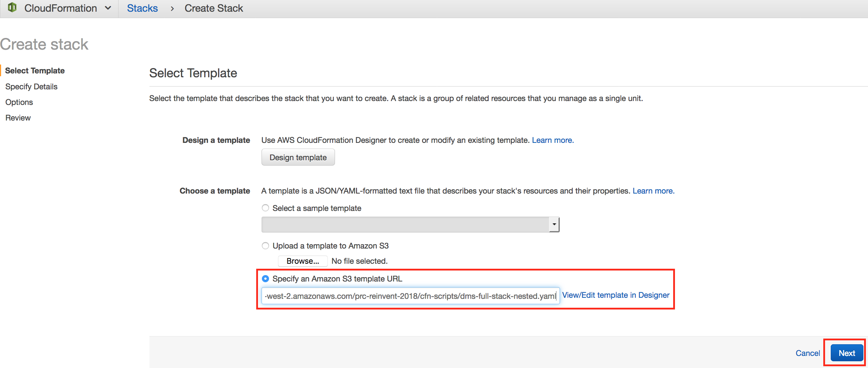Screen dimensions: 868x368
Task: Click the Design template button
Action: pyautogui.click(x=298, y=157)
